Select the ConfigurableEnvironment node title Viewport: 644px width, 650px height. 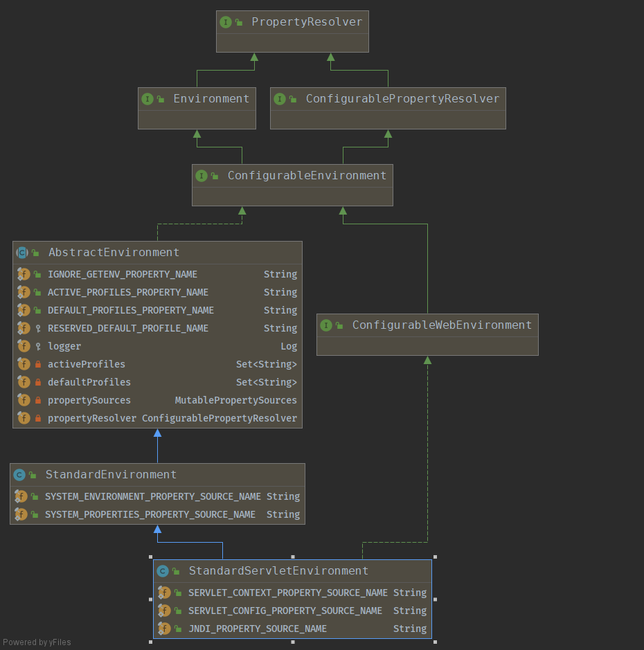coord(307,176)
